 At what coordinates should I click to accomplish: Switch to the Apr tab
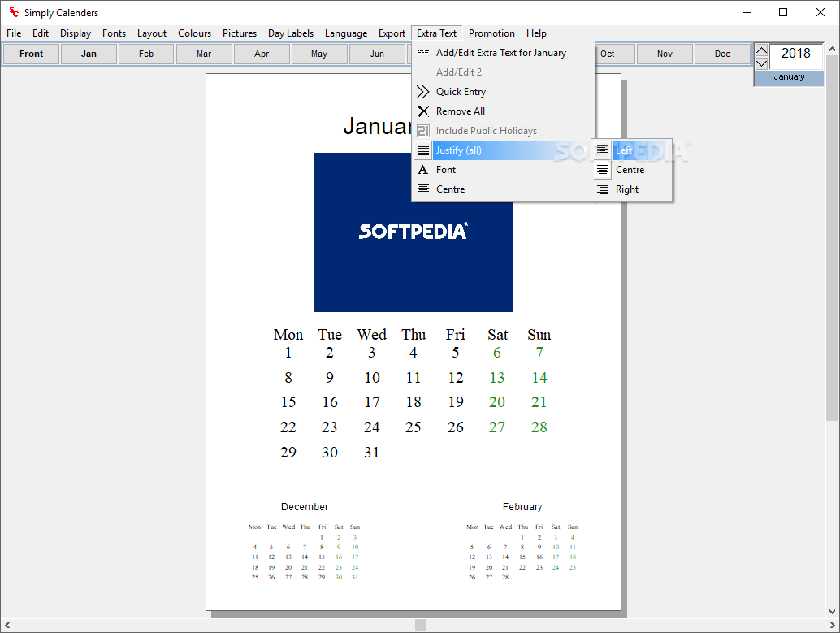click(x=262, y=54)
